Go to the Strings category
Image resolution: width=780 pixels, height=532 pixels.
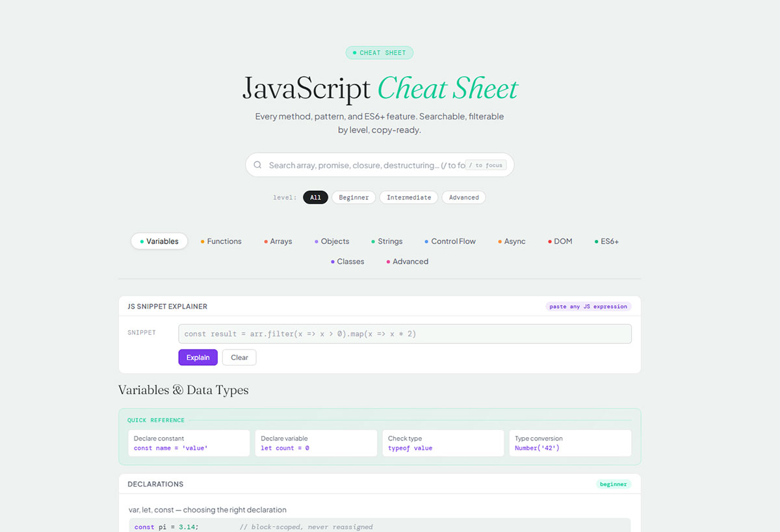coord(387,241)
